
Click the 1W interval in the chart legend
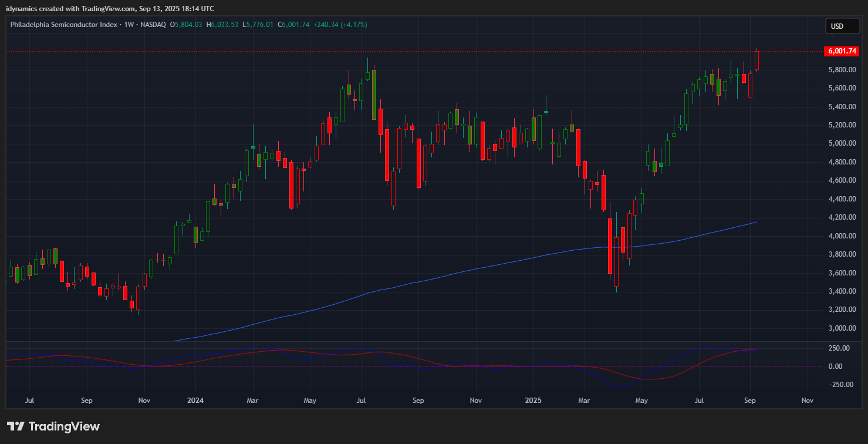(130, 25)
